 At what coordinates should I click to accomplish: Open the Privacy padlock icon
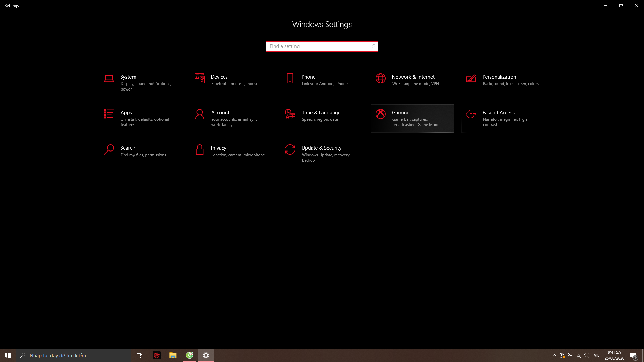[200, 149]
